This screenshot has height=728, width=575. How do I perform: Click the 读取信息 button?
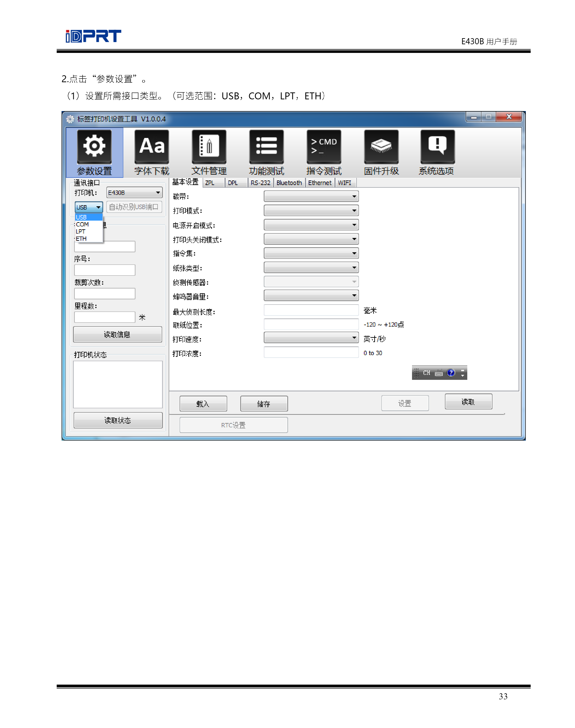117,334
